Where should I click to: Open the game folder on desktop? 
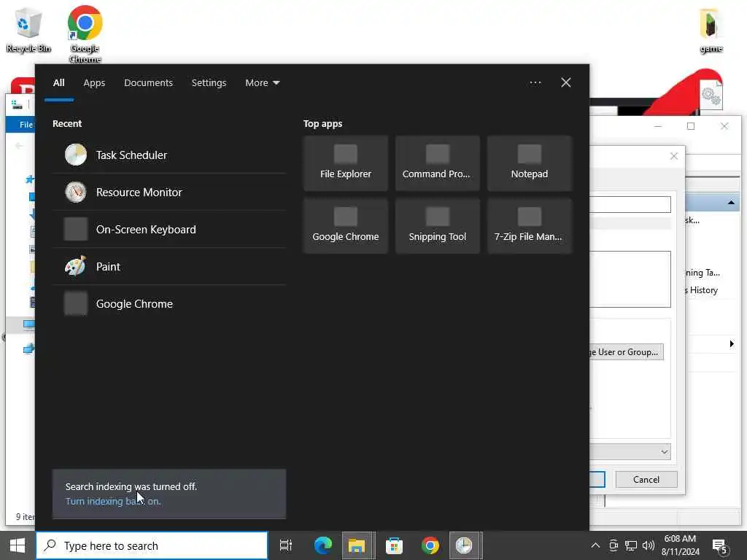coord(711,30)
